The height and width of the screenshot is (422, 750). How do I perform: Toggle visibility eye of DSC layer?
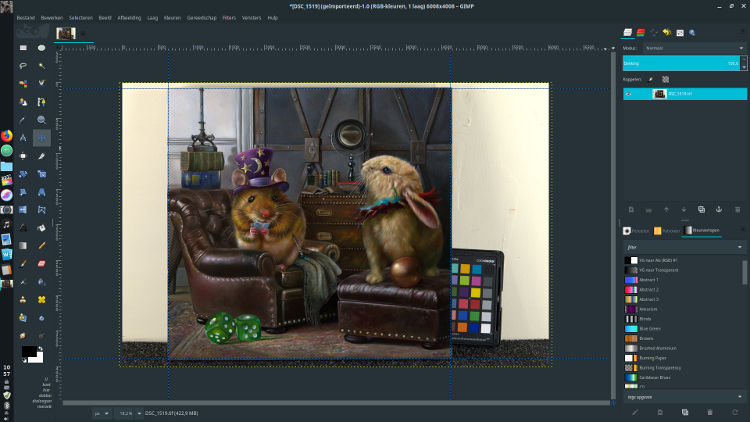coord(629,94)
